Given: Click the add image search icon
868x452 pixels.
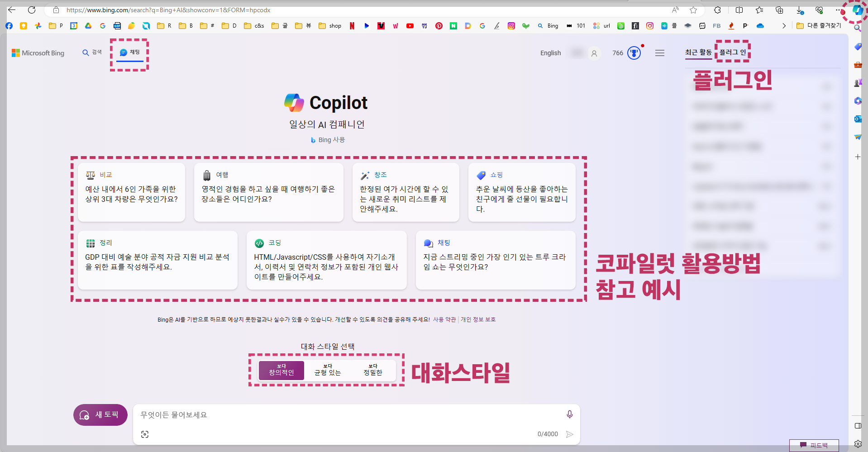Looking at the screenshot, I should coord(145,434).
